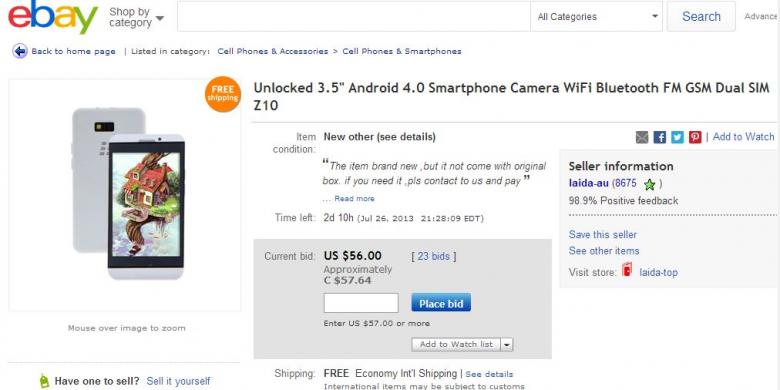The height and width of the screenshot is (390, 780).
Task: Open seller laida-au profile link
Action: (588, 183)
